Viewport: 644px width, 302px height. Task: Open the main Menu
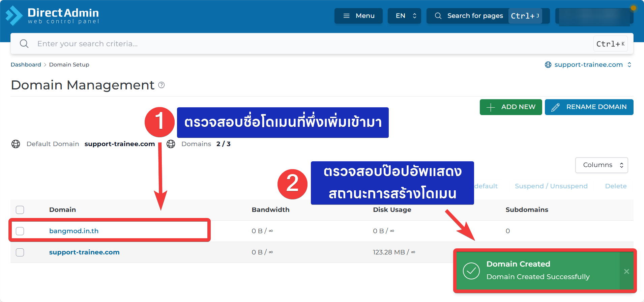pyautogui.click(x=358, y=16)
